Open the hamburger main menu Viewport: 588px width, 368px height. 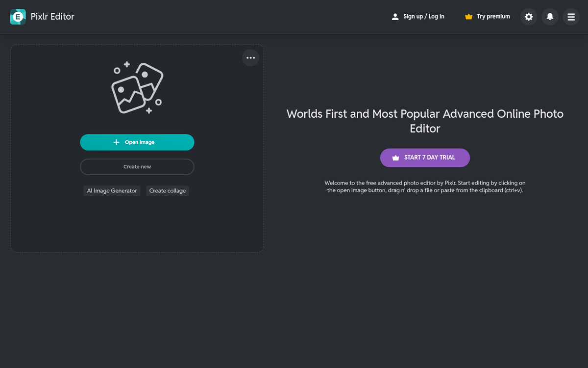click(571, 17)
